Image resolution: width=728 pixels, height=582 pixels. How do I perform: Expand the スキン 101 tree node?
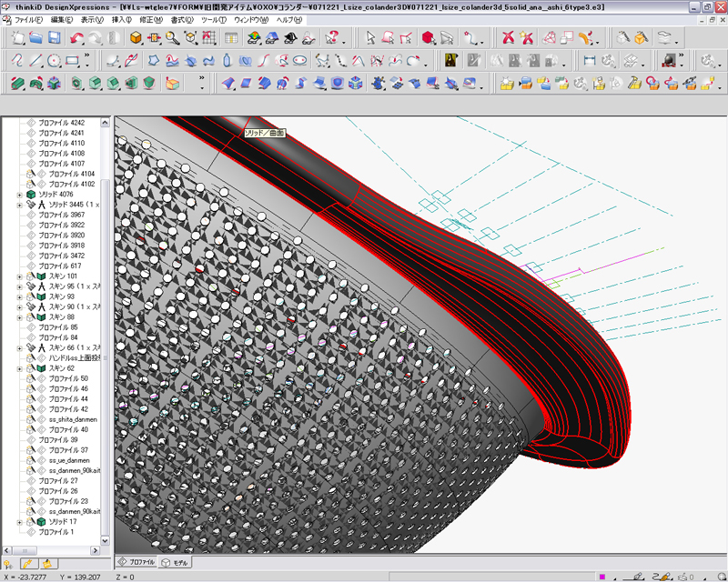coord(20,276)
